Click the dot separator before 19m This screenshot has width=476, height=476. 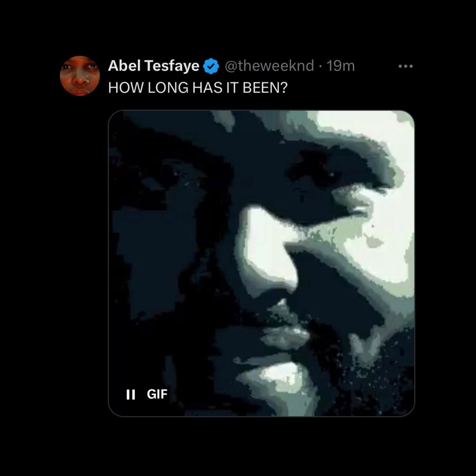(320, 66)
